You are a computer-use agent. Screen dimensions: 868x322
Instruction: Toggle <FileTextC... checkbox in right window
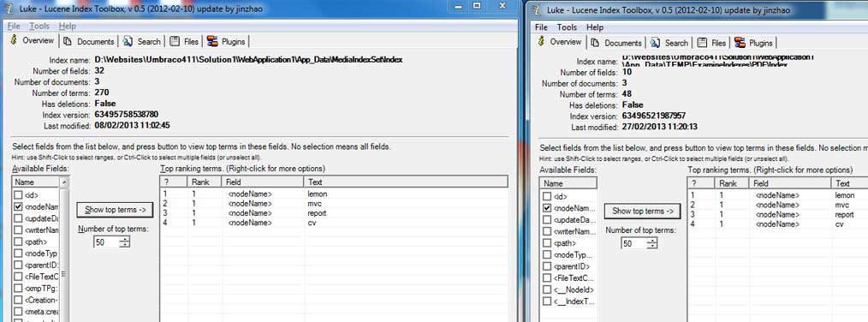pyautogui.click(x=547, y=278)
